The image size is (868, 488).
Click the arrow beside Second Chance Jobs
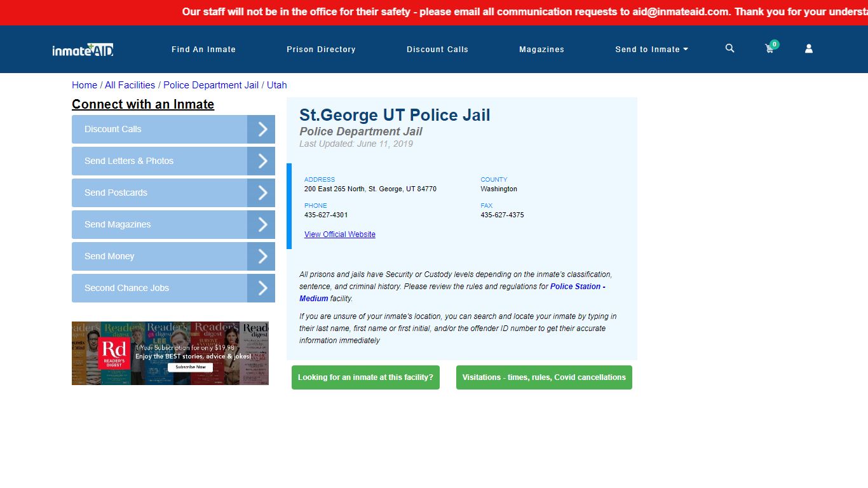pyautogui.click(x=261, y=288)
